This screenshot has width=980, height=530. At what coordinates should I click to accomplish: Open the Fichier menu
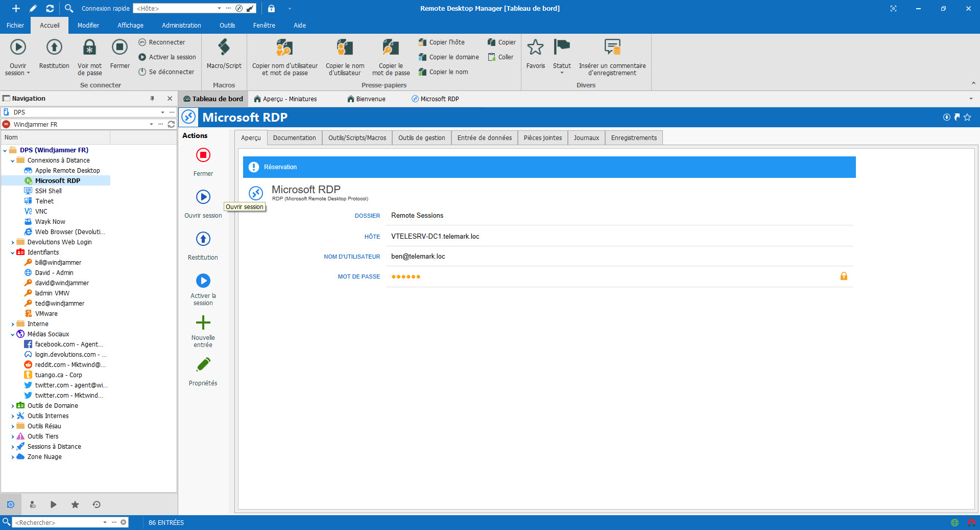pyautogui.click(x=15, y=25)
